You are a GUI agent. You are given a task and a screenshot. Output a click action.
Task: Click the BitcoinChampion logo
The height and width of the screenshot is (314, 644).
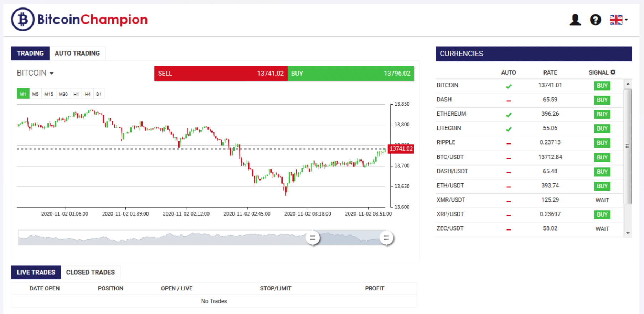(x=79, y=19)
